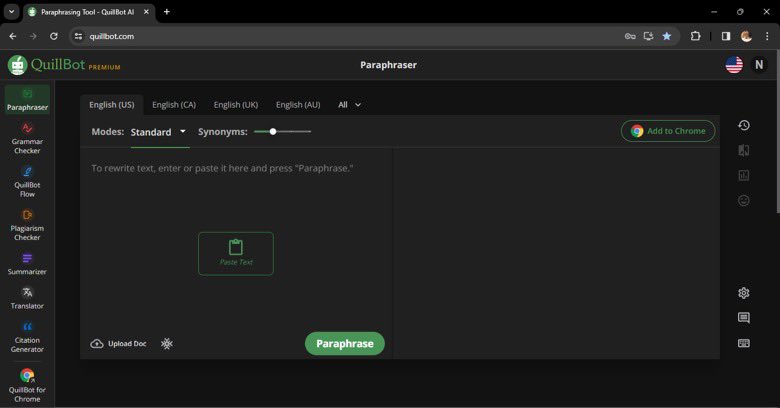Click the freeze words snowflake icon
Viewport: 780px width, 408px height.
pyautogui.click(x=167, y=343)
